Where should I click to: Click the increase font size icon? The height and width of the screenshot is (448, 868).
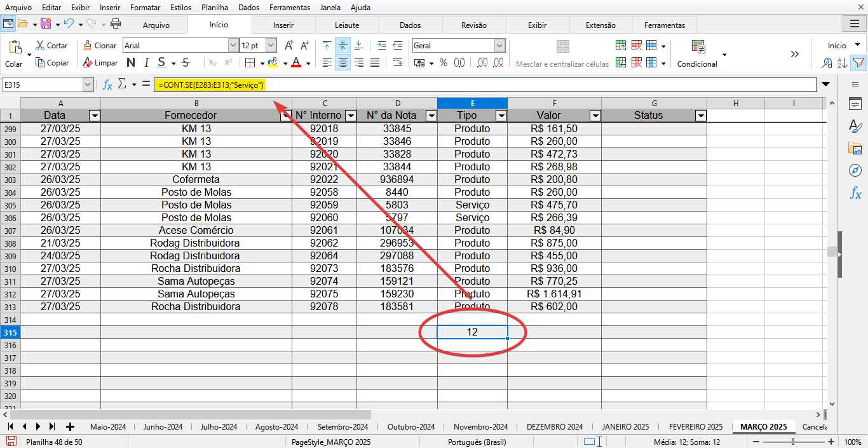click(x=289, y=46)
